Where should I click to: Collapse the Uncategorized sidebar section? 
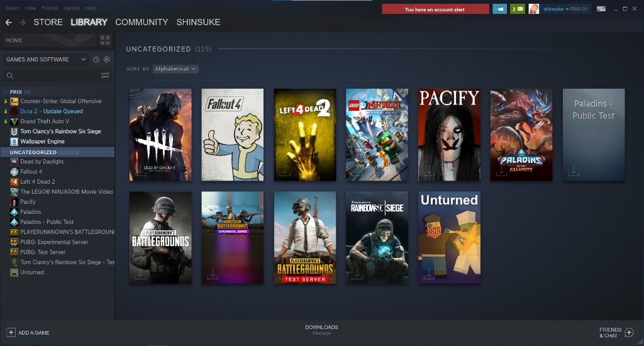point(6,152)
